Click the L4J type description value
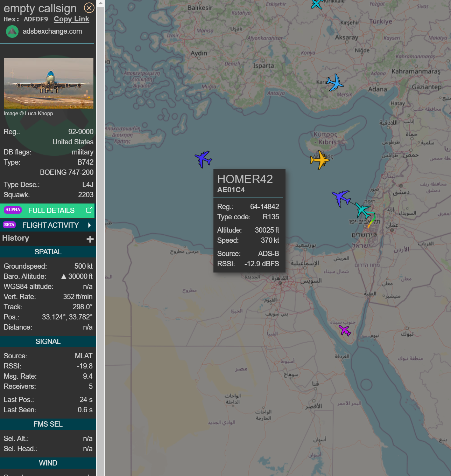This screenshot has height=476, width=451. [88, 185]
